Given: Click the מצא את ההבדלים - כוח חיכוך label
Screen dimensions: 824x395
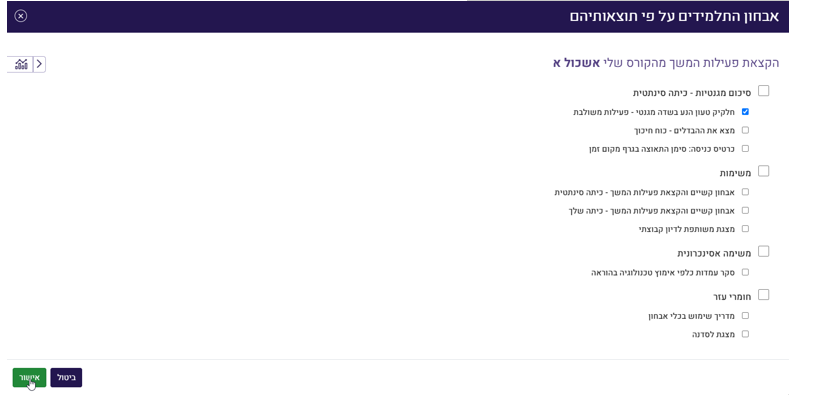Looking at the screenshot, I should [684, 130].
